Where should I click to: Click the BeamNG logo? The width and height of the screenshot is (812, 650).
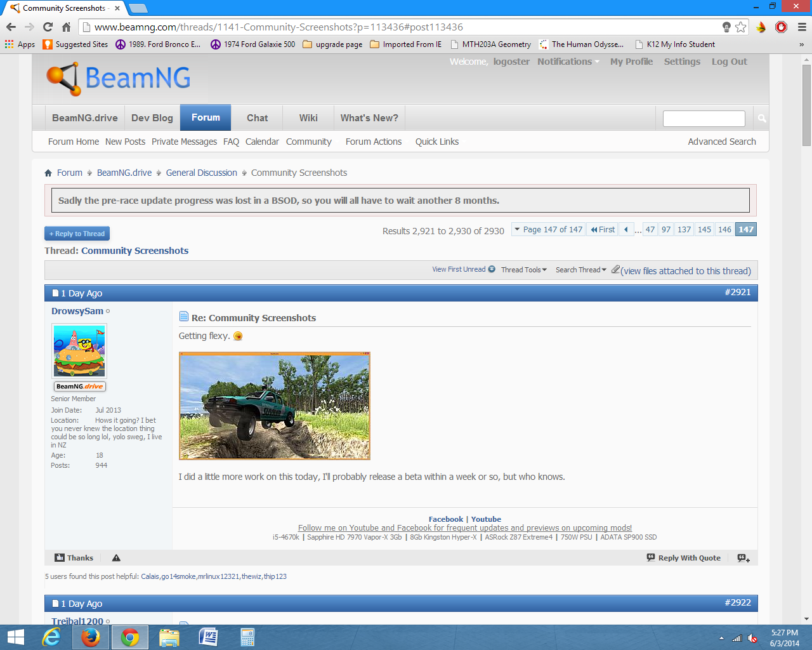pyautogui.click(x=119, y=79)
